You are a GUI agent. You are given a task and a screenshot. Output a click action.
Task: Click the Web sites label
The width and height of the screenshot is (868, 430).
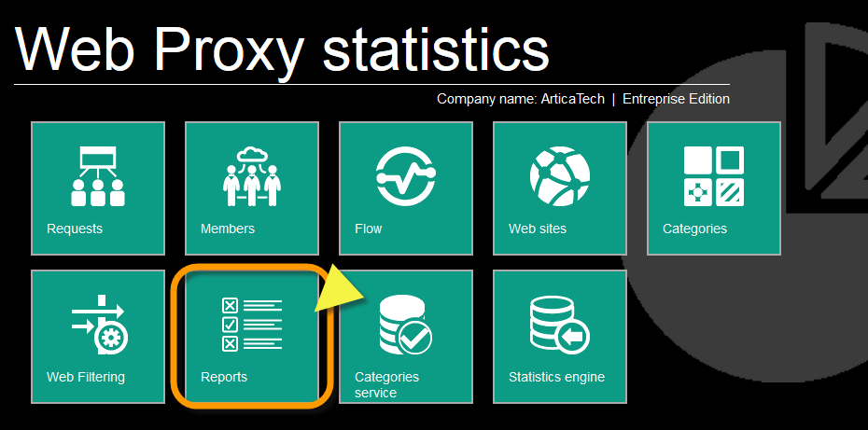538,229
